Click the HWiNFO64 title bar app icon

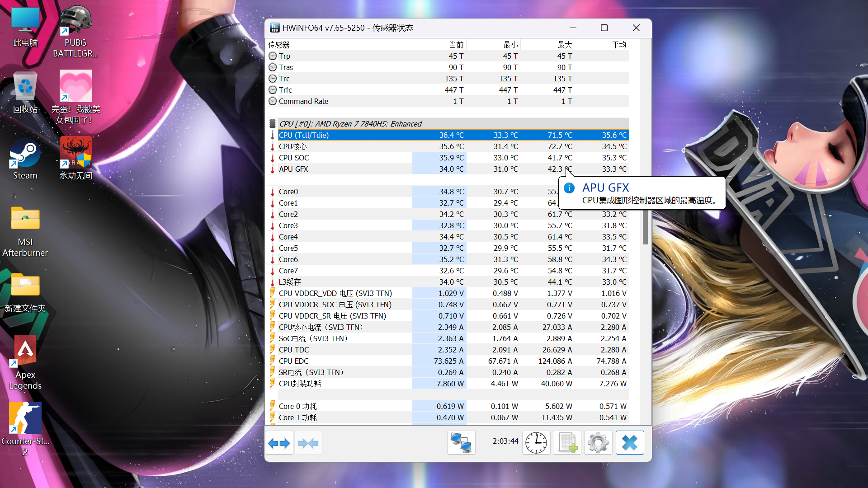[x=274, y=28]
